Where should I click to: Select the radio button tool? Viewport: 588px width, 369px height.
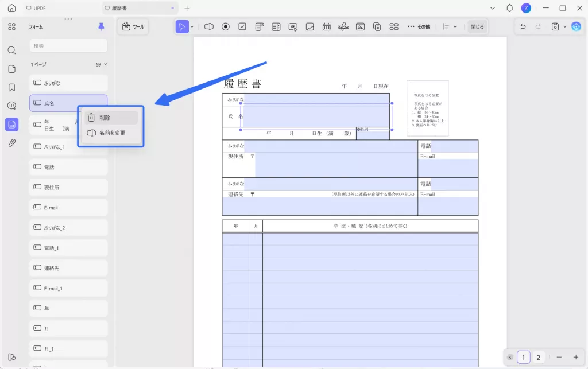click(225, 26)
